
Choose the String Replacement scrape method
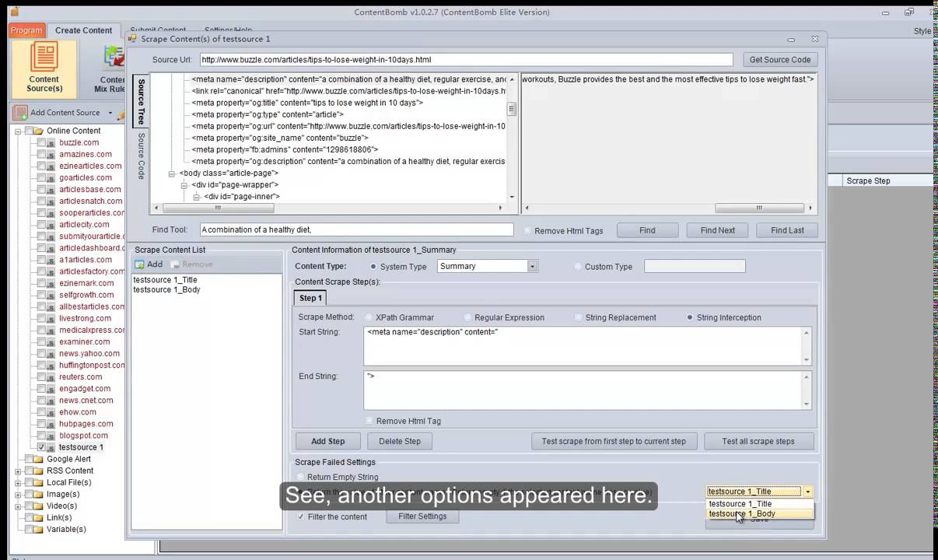pos(578,317)
